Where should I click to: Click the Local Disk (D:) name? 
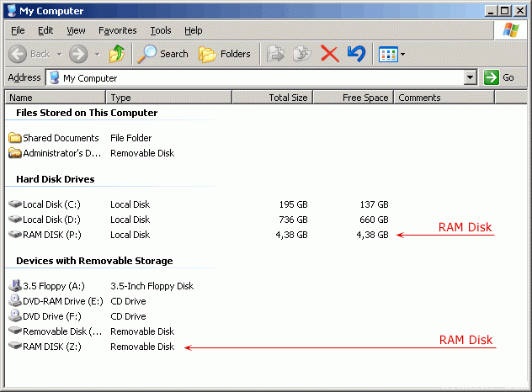[x=51, y=220]
